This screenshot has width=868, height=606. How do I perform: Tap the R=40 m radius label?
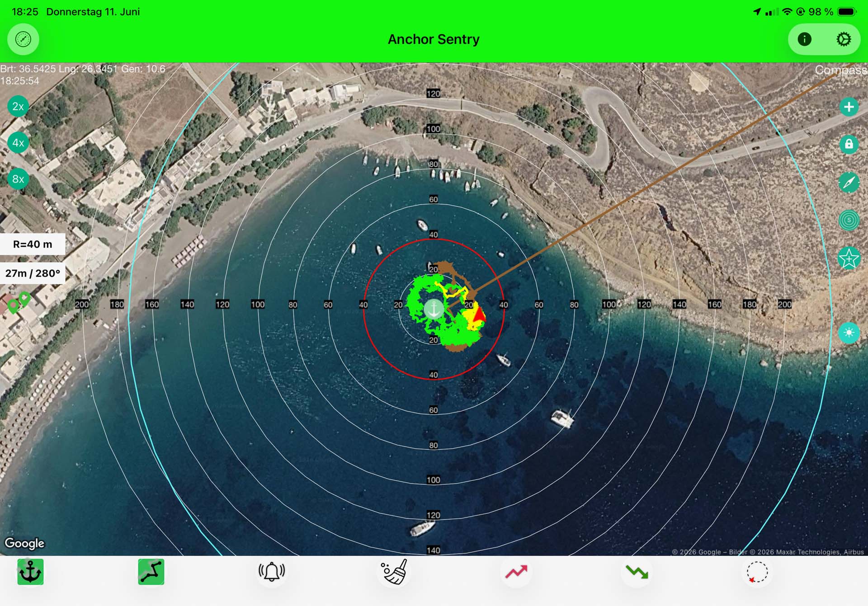(33, 244)
